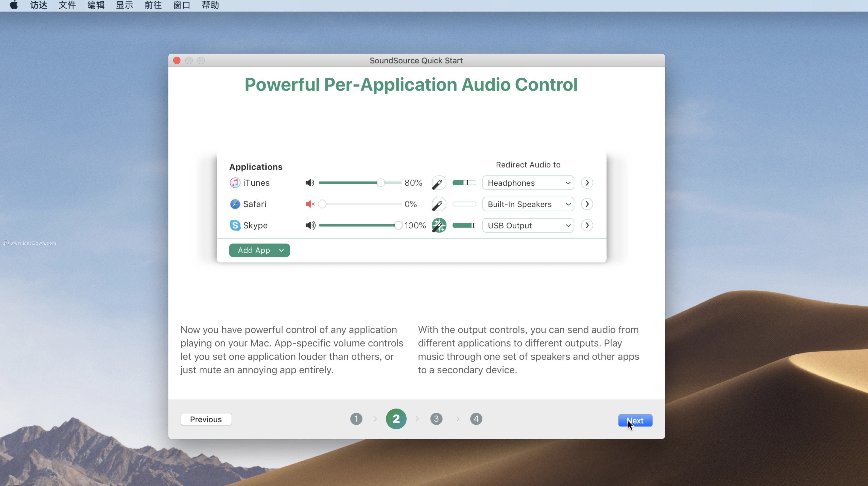Open the 前往 menu
The width and height of the screenshot is (868, 486).
tap(153, 5)
